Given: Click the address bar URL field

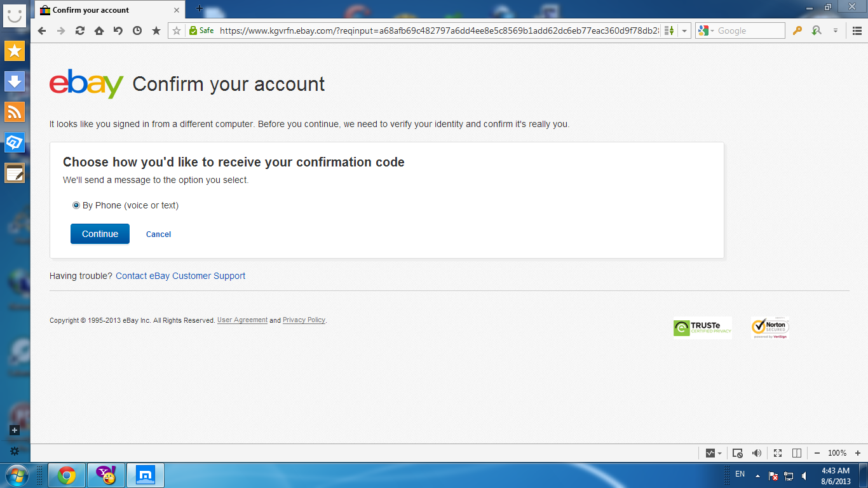Looking at the screenshot, I should [438, 30].
